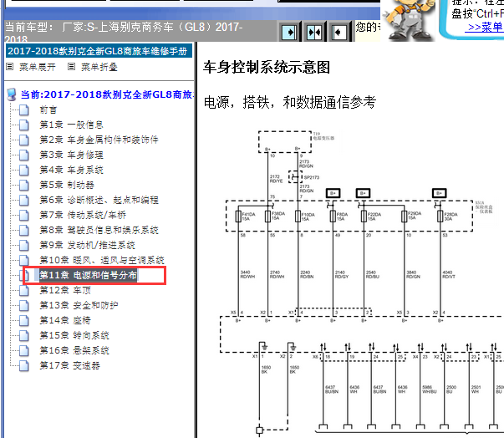
Task: Open 第3章 车身修理
Action: click(71, 155)
